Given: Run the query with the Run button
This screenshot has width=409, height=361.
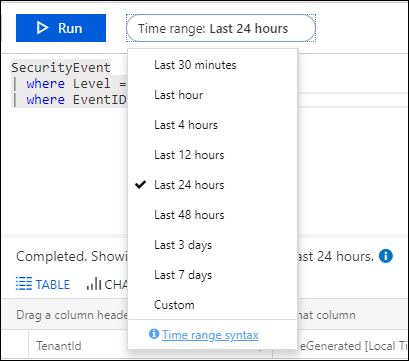Looking at the screenshot, I should [61, 28].
